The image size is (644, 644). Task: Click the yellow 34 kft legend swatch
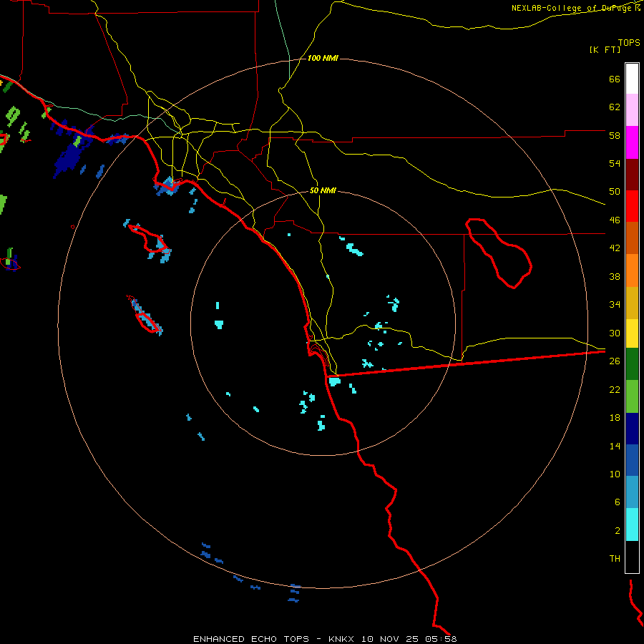pos(632,333)
